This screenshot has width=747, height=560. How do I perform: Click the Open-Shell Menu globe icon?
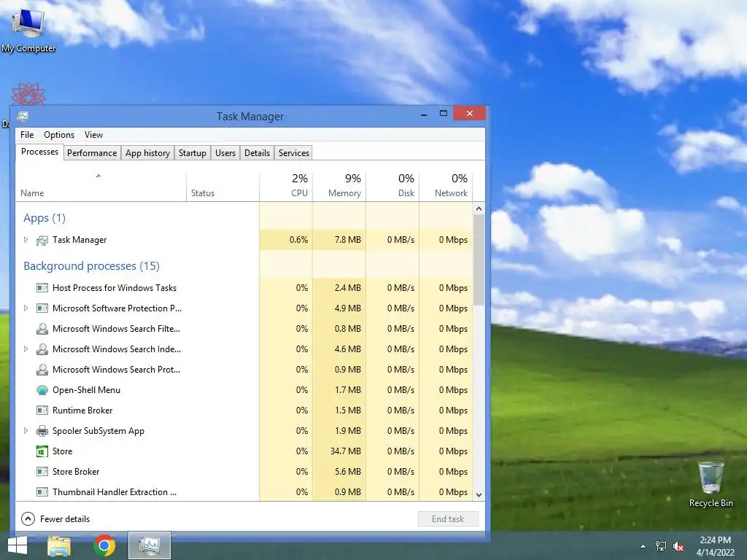(42, 390)
